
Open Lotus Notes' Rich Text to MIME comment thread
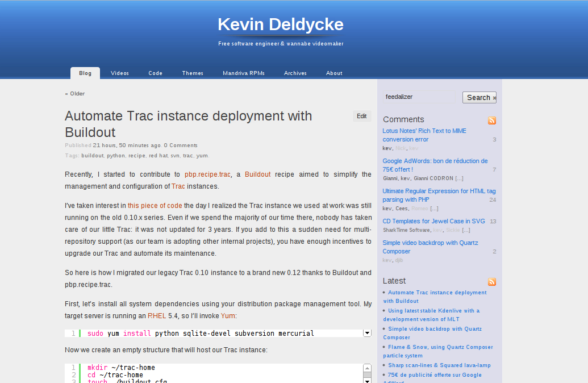point(424,135)
